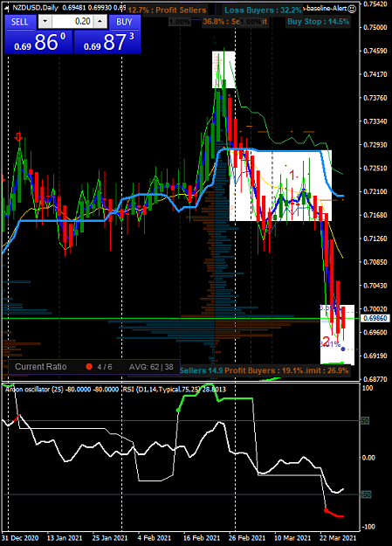Click the oscillator -50 level label

pyautogui.click(x=366, y=494)
